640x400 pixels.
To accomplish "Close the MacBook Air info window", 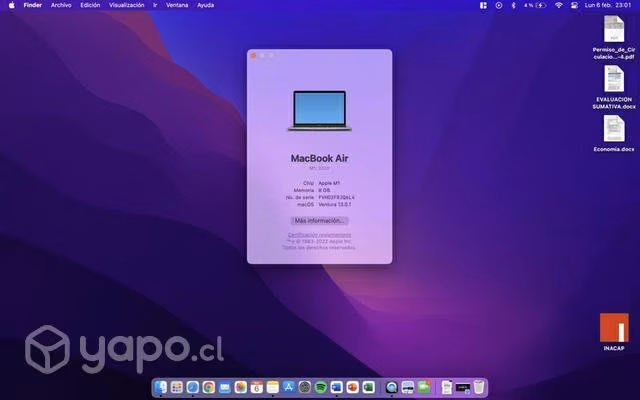I will pyautogui.click(x=253, y=56).
